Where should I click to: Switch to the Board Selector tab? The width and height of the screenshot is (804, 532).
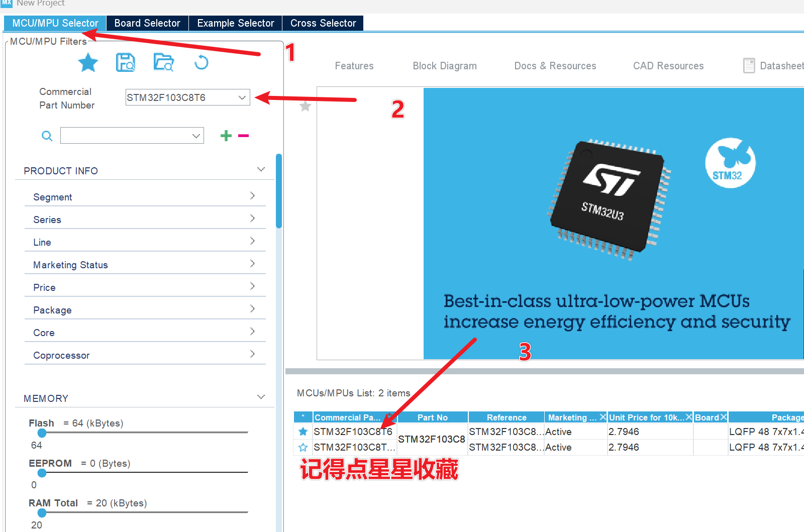tap(147, 23)
